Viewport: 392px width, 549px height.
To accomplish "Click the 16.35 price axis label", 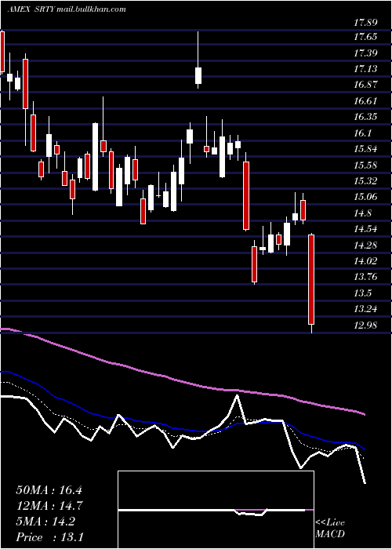I will [365, 117].
